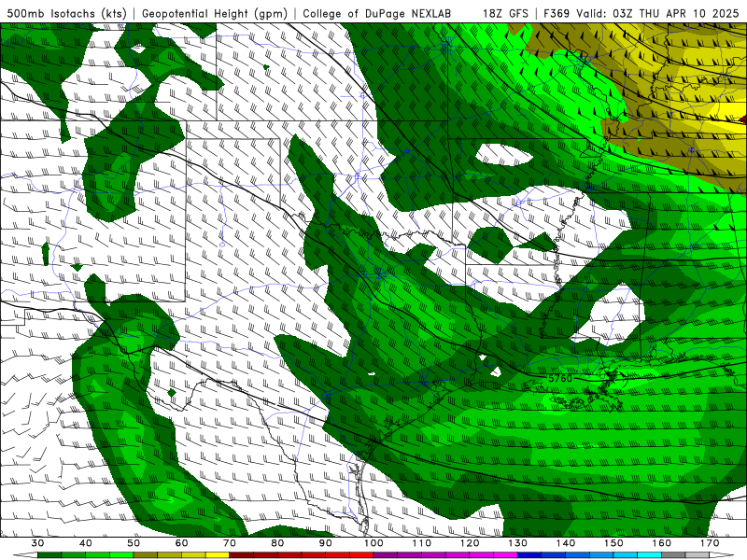Click the colorbar label 110
The image size is (747, 560).
point(422,543)
